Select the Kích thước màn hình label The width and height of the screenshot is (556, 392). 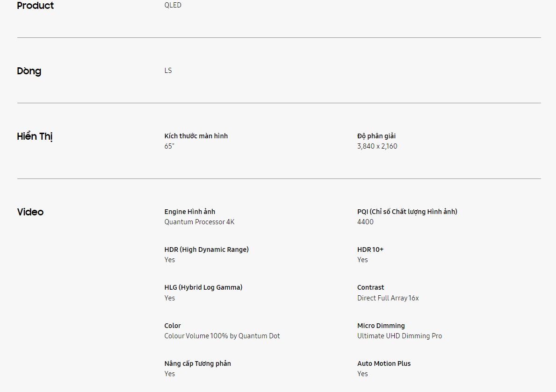pyautogui.click(x=196, y=136)
